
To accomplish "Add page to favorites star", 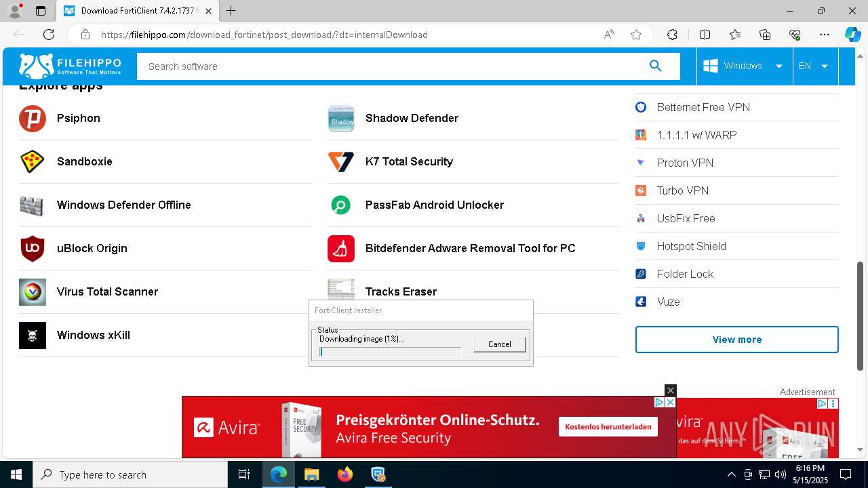I will [x=636, y=35].
